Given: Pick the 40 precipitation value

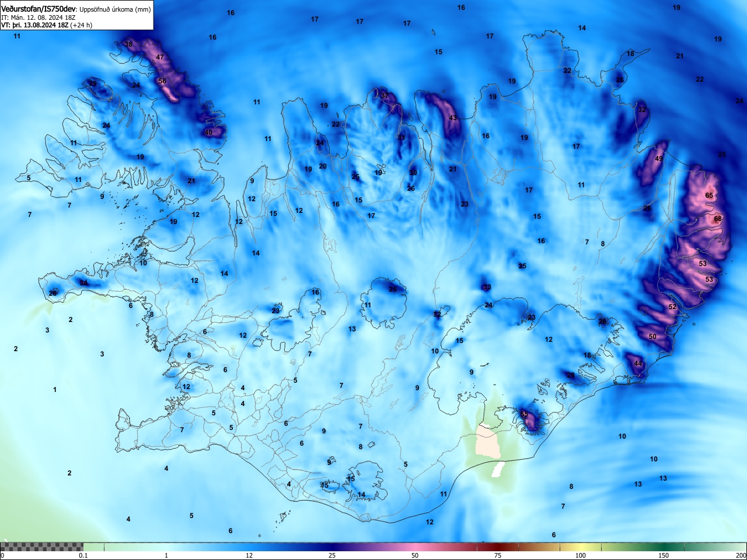Looking at the screenshot, I should [208, 132].
